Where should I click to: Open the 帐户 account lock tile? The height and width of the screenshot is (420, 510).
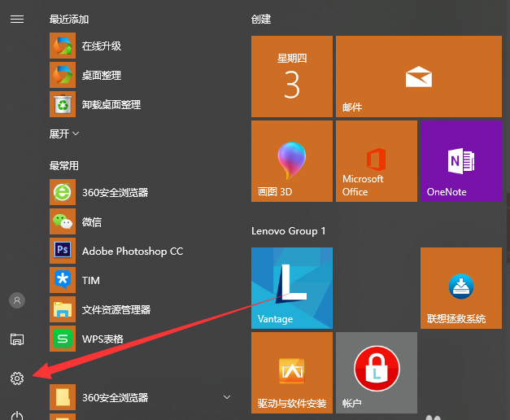click(x=376, y=372)
